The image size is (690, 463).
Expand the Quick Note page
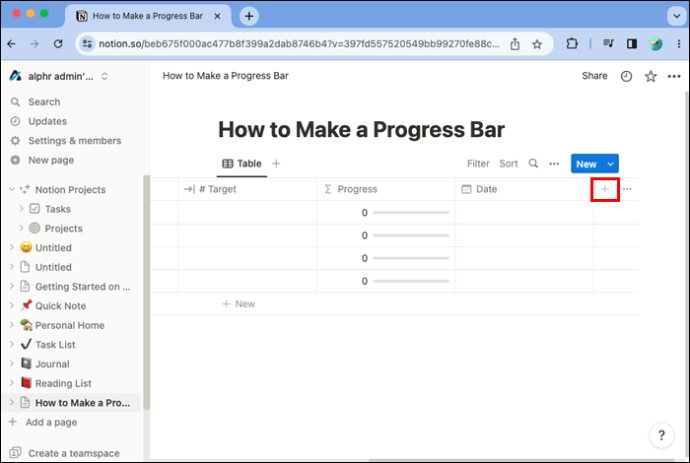tap(12, 305)
